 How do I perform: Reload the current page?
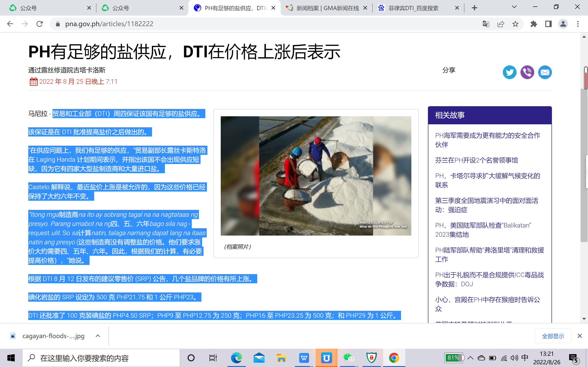(x=40, y=24)
